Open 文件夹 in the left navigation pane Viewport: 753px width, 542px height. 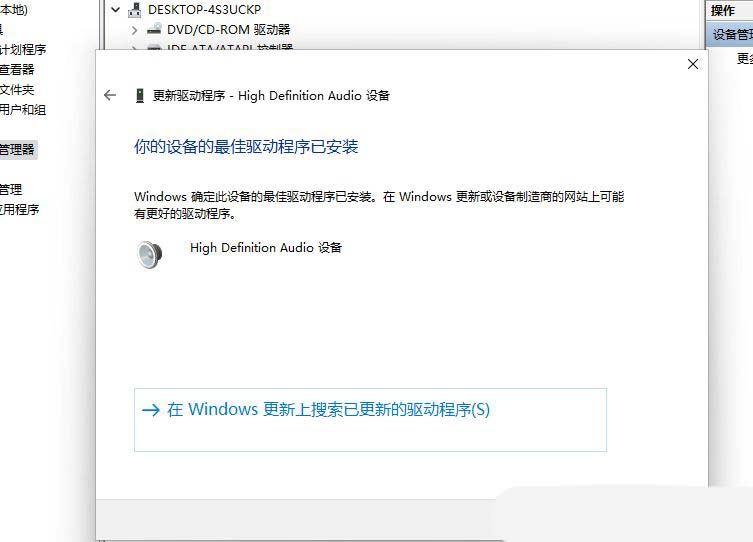[17, 90]
